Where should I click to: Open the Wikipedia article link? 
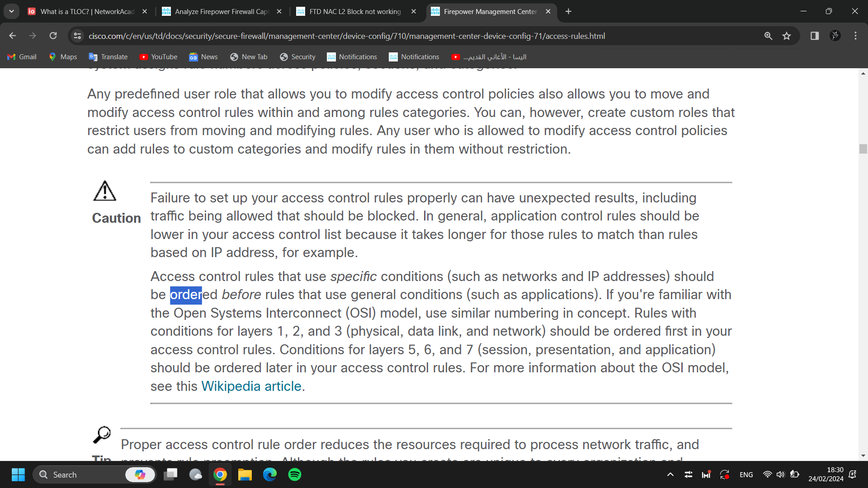(251, 386)
